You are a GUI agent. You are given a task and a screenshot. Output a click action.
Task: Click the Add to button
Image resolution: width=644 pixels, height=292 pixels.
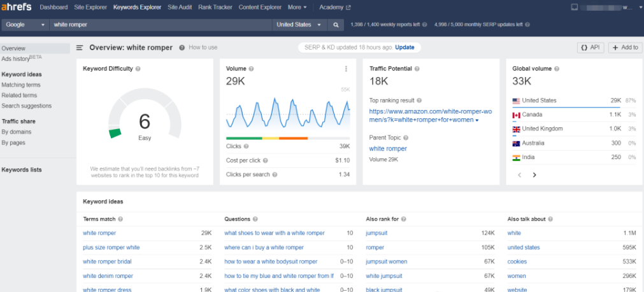point(625,48)
